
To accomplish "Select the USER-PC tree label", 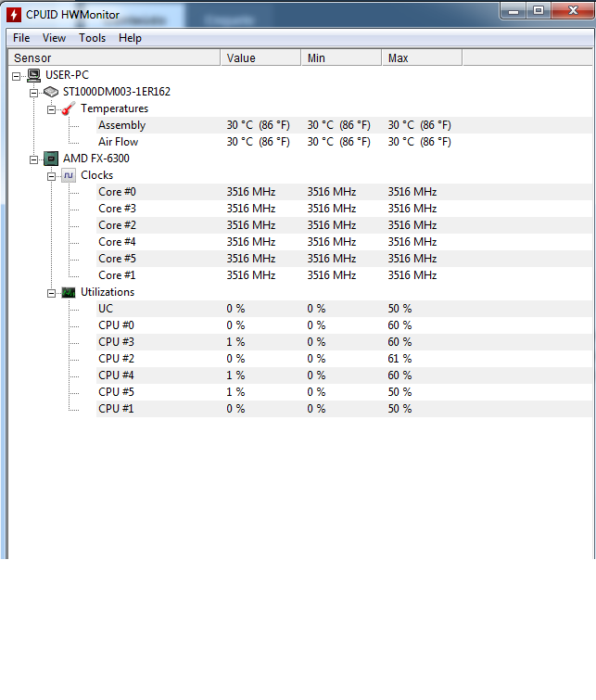I will point(67,75).
